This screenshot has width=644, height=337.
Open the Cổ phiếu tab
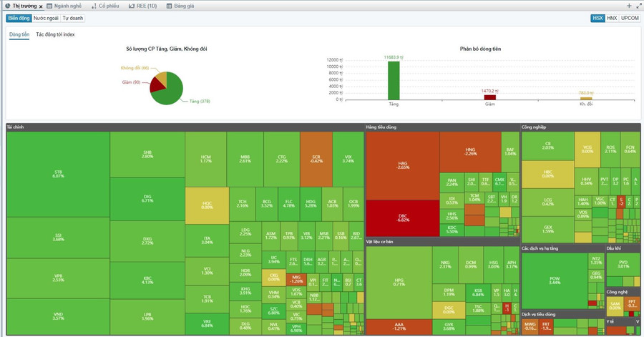[105, 6]
